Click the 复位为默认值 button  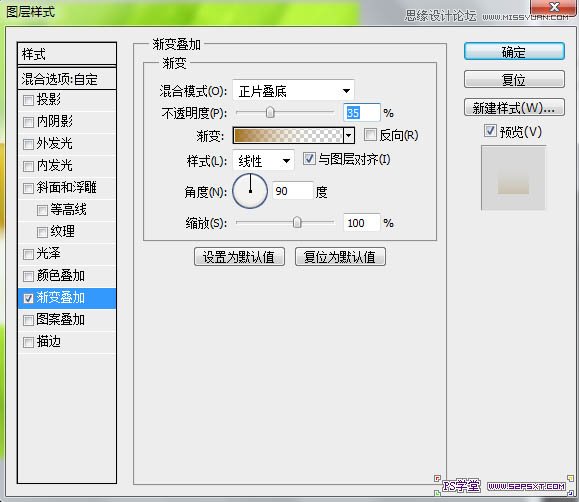(340, 257)
